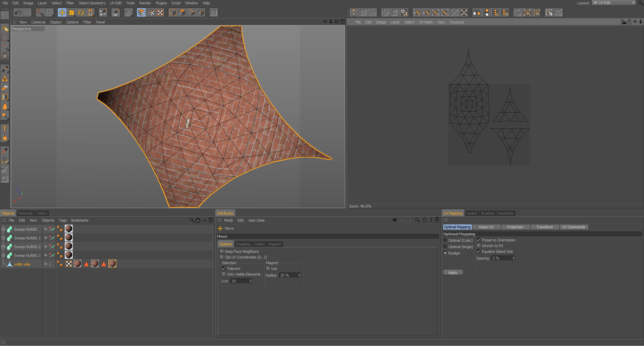Click the Undo arrow in the toolbar

tap(18, 13)
